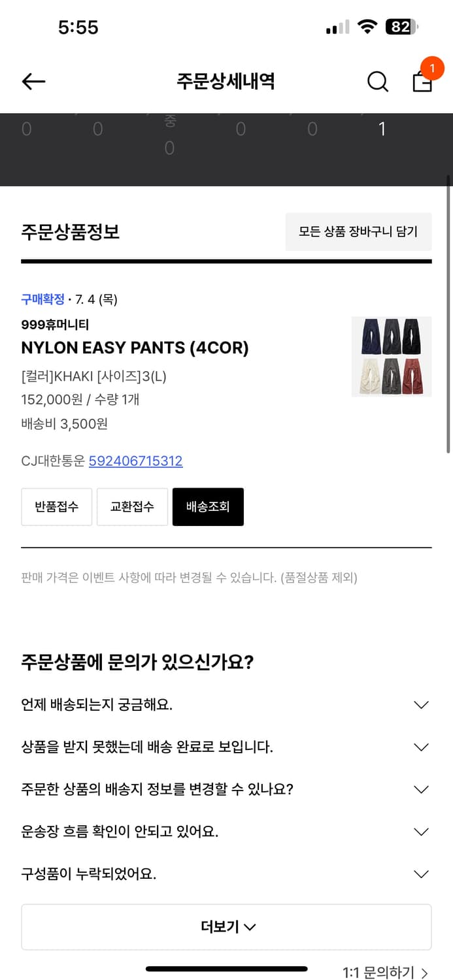View the NYLON EASY PANTS product thumbnail
This screenshot has height=980, width=453.
point(391,357)
